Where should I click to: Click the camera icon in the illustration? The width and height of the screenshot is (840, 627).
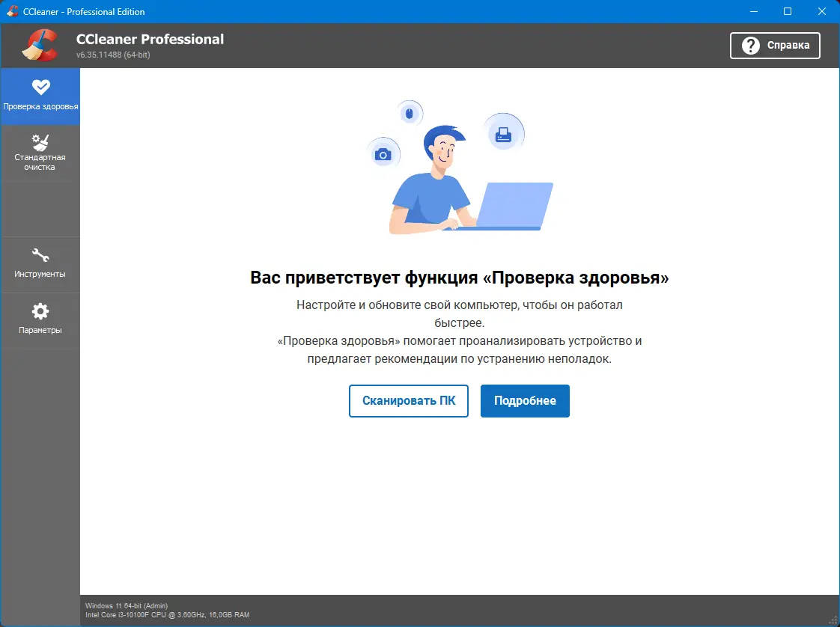383,155
